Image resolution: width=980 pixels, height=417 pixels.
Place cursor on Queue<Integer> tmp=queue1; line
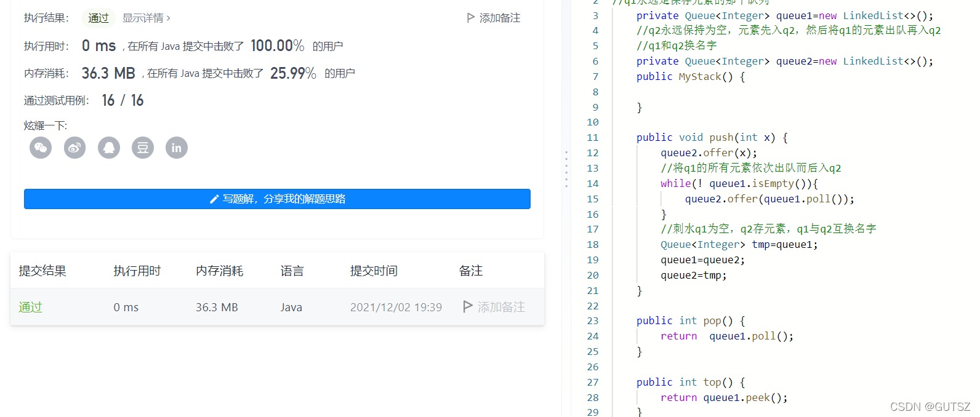pos(739,244)
